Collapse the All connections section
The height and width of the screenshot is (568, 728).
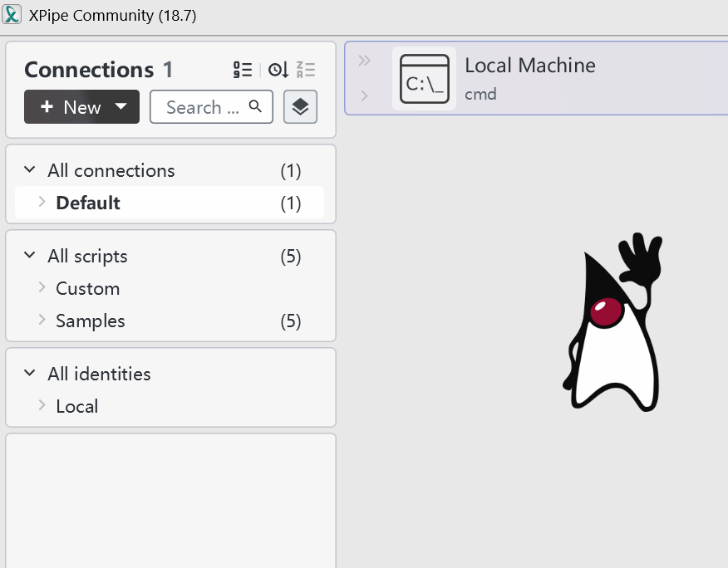(x=30, y=170)
